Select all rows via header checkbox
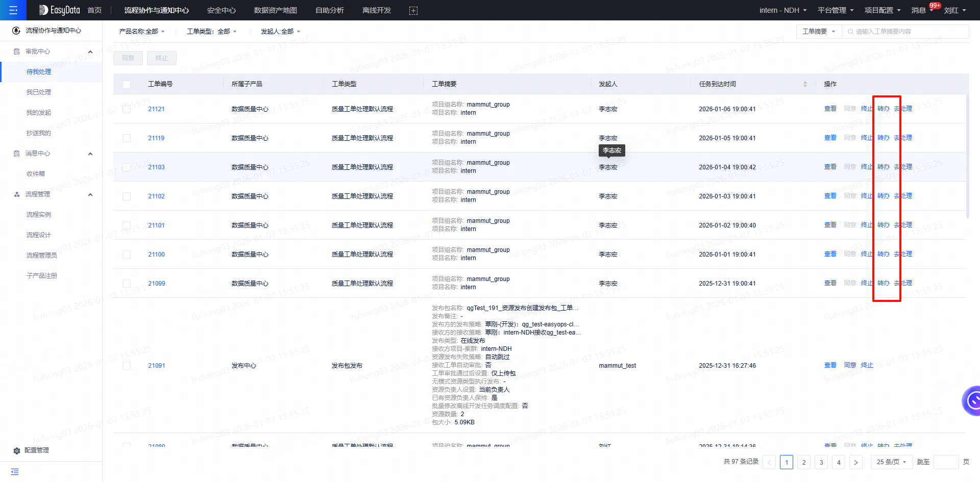The width and height of the screenshot is (980, 482). coord(127,84)
